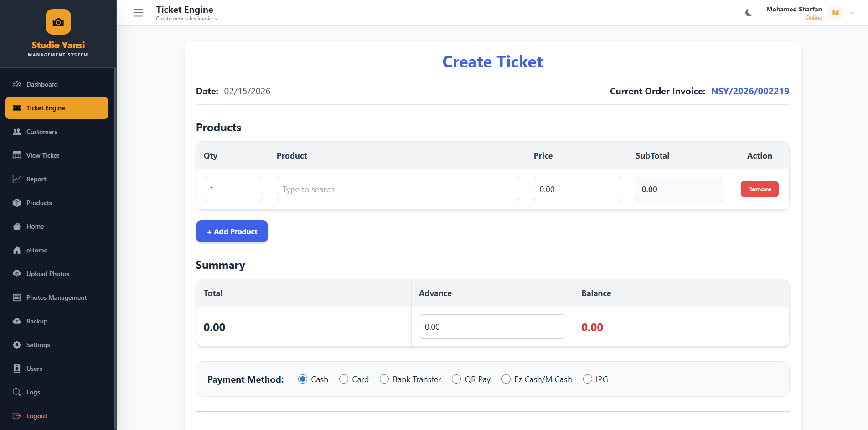Click the Add Product button
868x430 pixels.
coord(232,231)
